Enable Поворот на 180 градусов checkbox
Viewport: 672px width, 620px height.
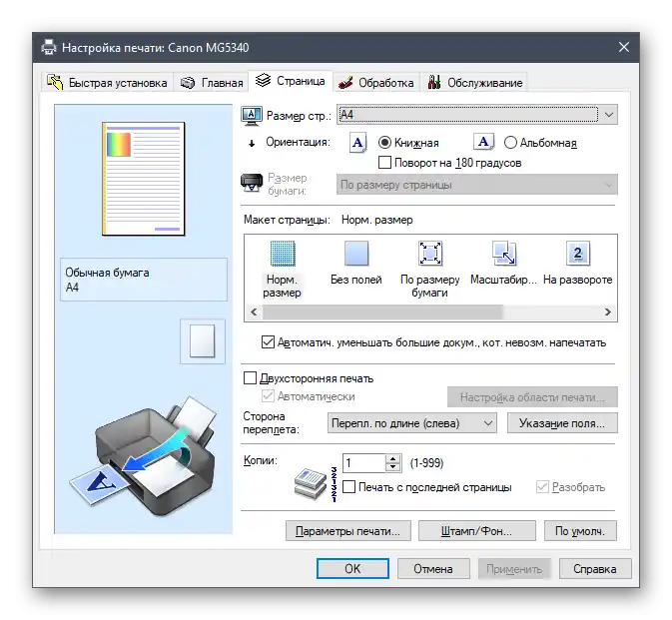[384, 163]
